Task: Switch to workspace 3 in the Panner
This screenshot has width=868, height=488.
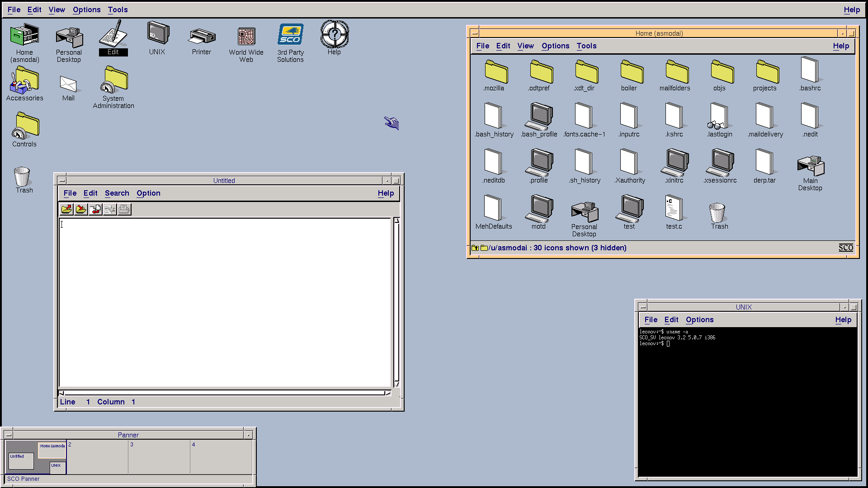Action: (x=159, y=457)
